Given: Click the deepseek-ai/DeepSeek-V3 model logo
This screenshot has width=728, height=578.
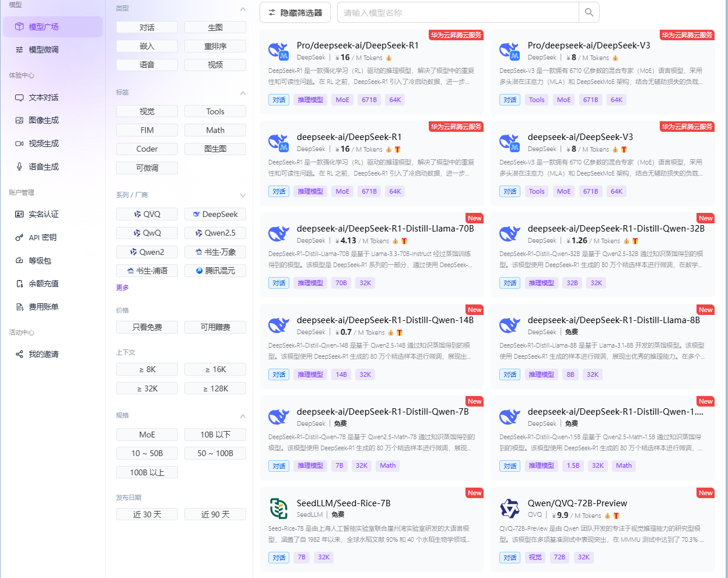Looking at the screenshot, I should [510, 142].
